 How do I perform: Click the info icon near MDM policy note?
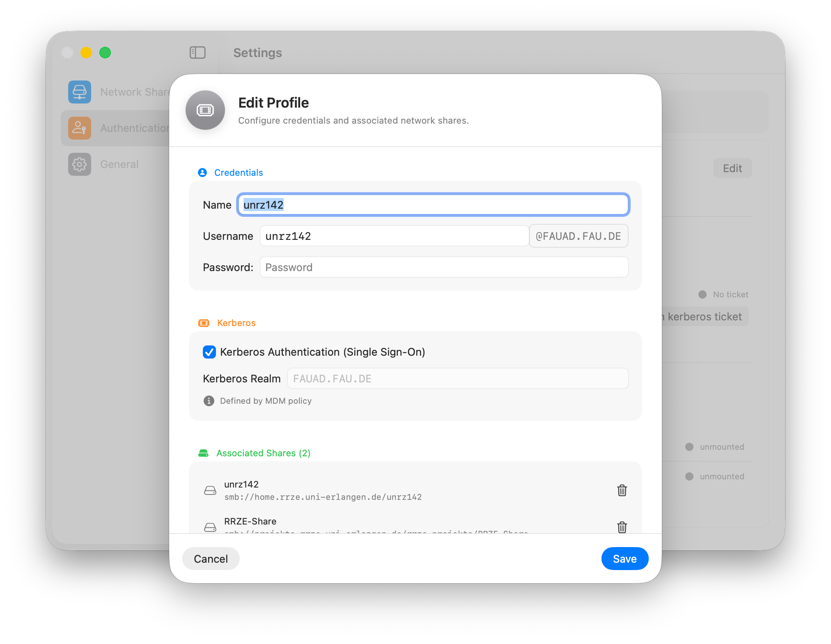[209, 400]
